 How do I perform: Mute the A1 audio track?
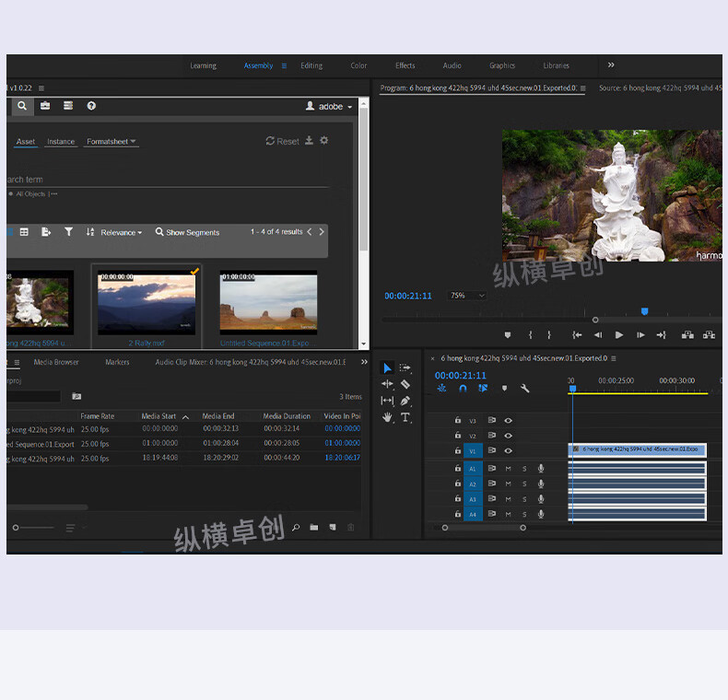[x=508, y=469]
